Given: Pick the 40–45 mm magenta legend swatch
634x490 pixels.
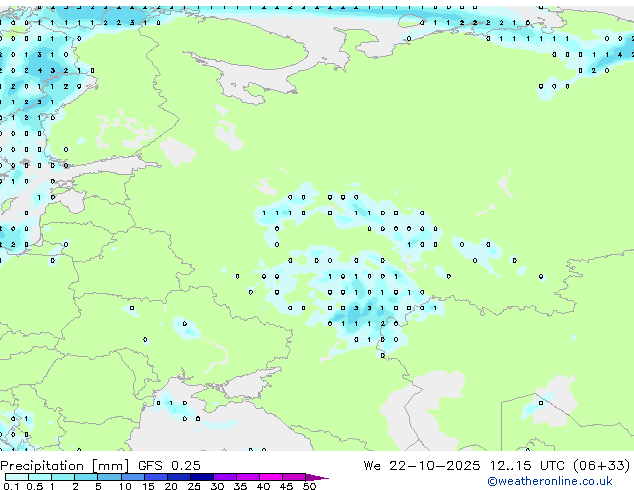Looking at the screenshot, I should [x=271, y=477].
